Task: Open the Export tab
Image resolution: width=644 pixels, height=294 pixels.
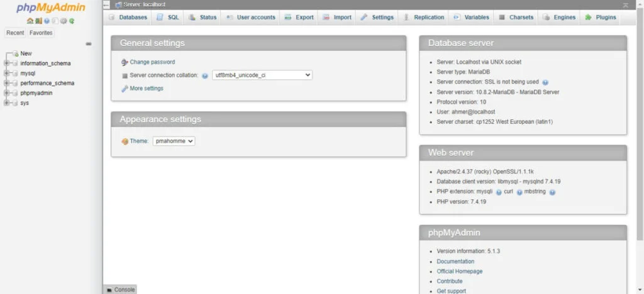Action: (x=299, y=17)
